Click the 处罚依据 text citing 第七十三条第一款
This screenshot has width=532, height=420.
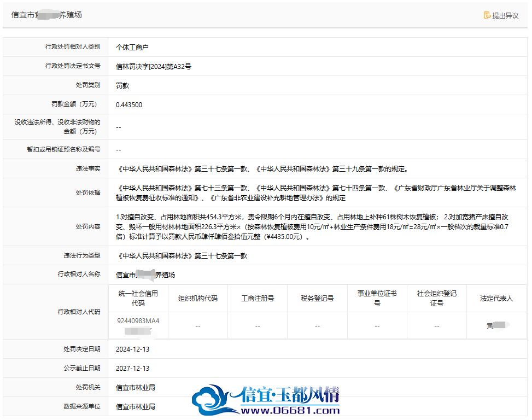point(316,192)
